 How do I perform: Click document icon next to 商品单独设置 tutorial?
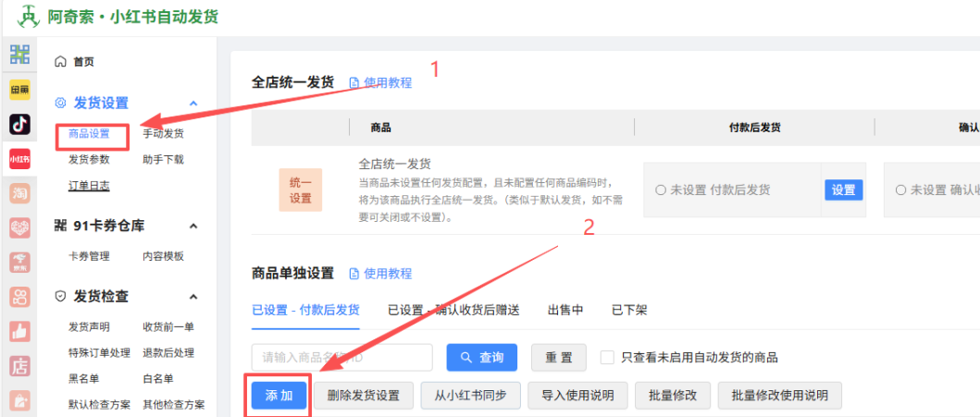tap(354, 274)
